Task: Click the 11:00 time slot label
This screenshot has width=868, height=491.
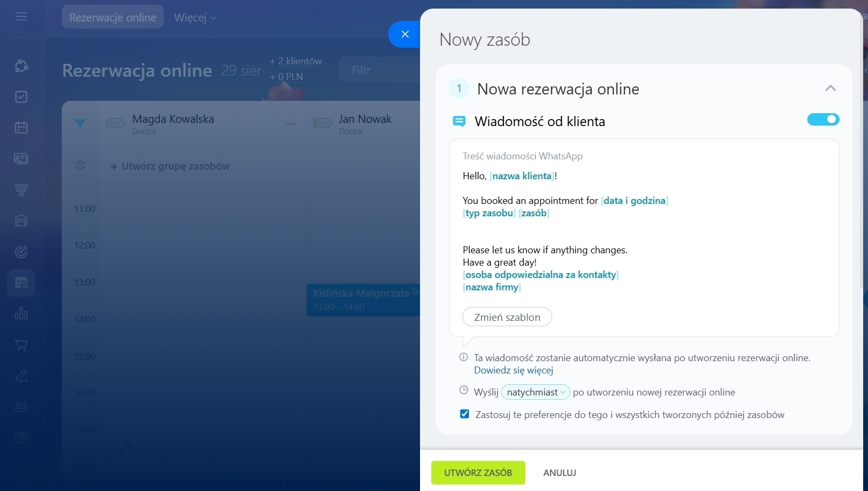Action: [x=85, y=209]
